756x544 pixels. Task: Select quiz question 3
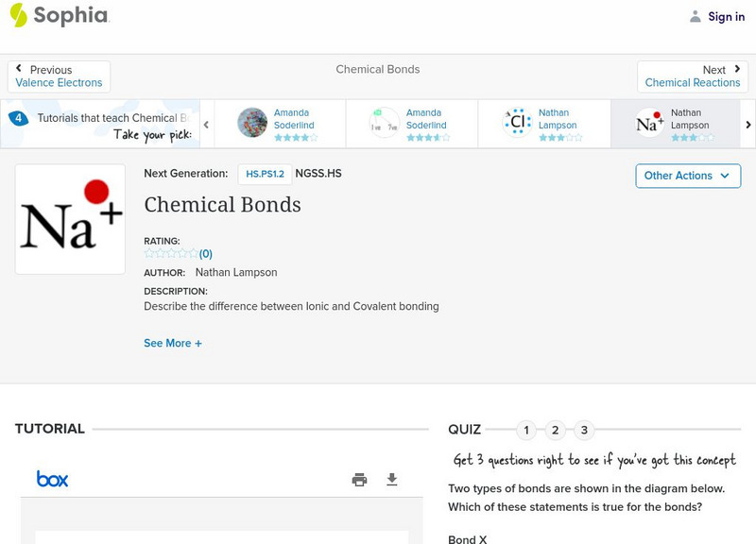coord(584,431)
